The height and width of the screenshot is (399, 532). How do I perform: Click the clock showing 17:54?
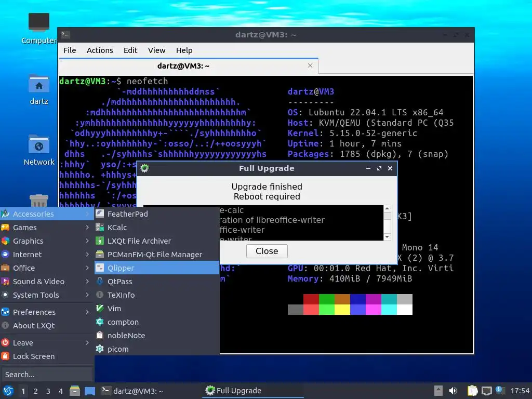tap(520, 391)
